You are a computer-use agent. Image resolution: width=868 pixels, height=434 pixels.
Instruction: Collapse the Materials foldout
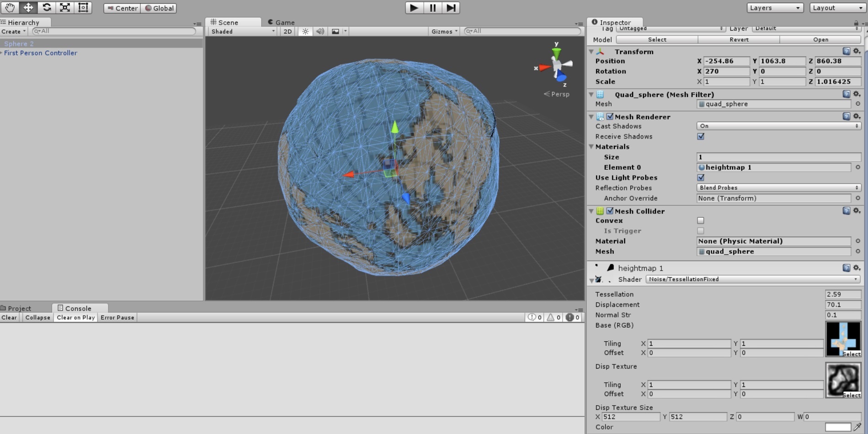[x=591, y=147]
